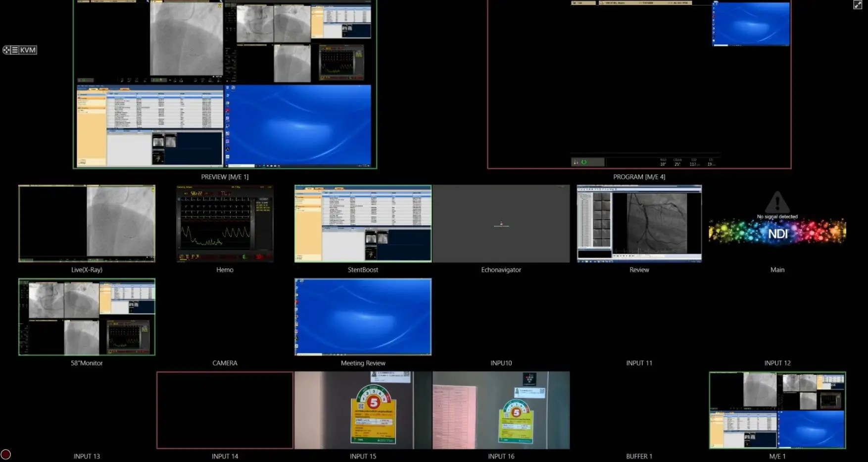Screen dimensions: 868x462
Task: Select the M/E 1 composite thumbnail
Action: [777, 410]
